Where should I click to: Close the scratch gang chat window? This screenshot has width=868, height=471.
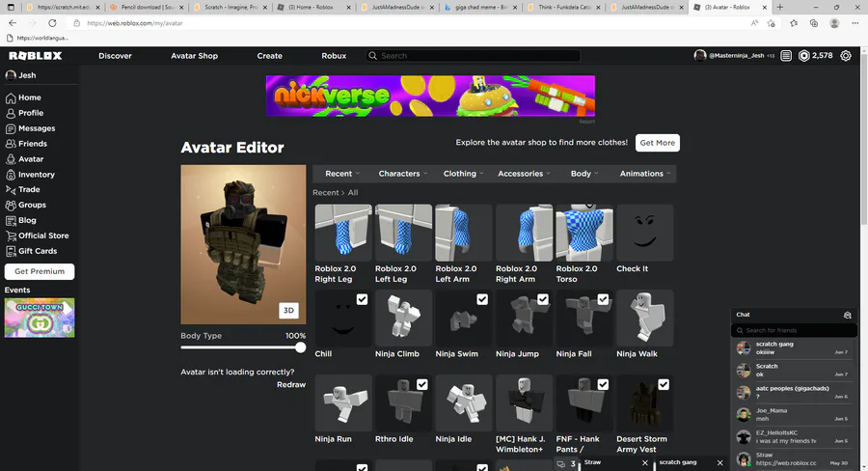[x=719, y=462]
